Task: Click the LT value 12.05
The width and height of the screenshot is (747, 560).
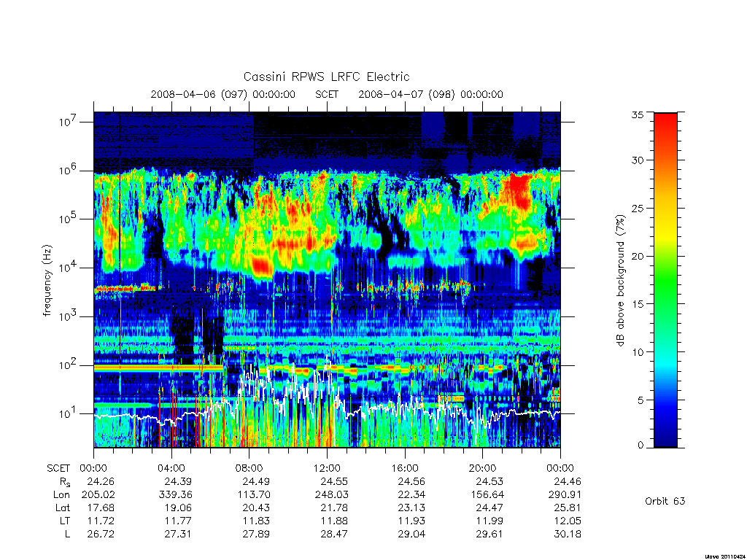Action: tap(568, 521)
